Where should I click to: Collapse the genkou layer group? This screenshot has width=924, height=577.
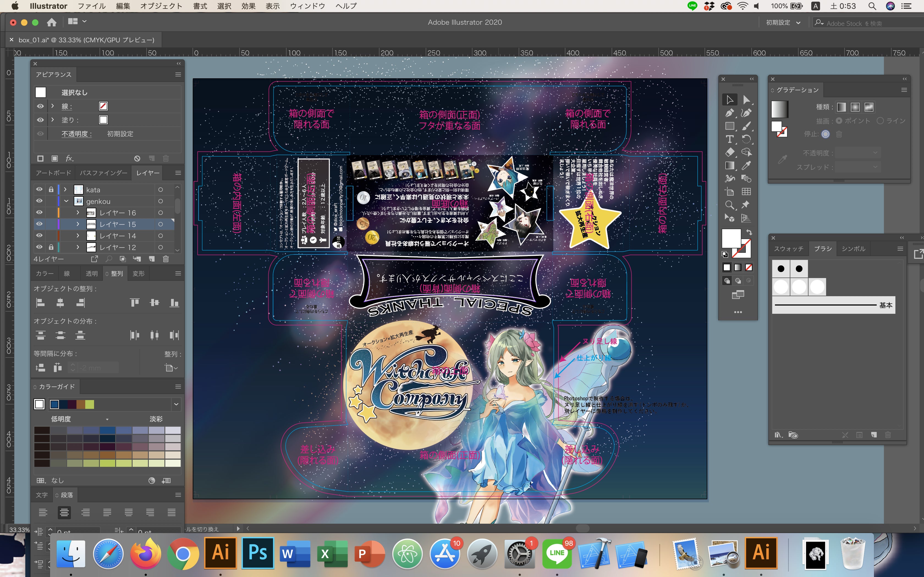pos(66,201)
